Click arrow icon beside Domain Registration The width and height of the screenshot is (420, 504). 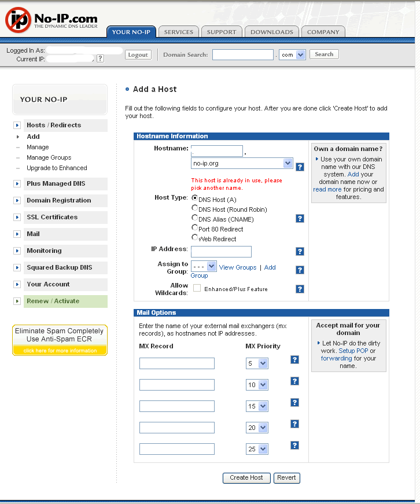(x=17, y=201)
